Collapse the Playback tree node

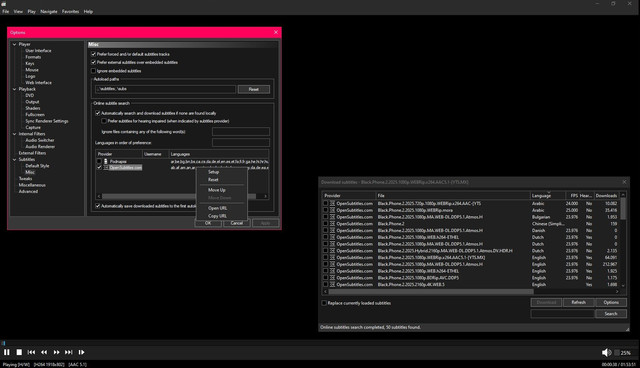coord(15,89)
